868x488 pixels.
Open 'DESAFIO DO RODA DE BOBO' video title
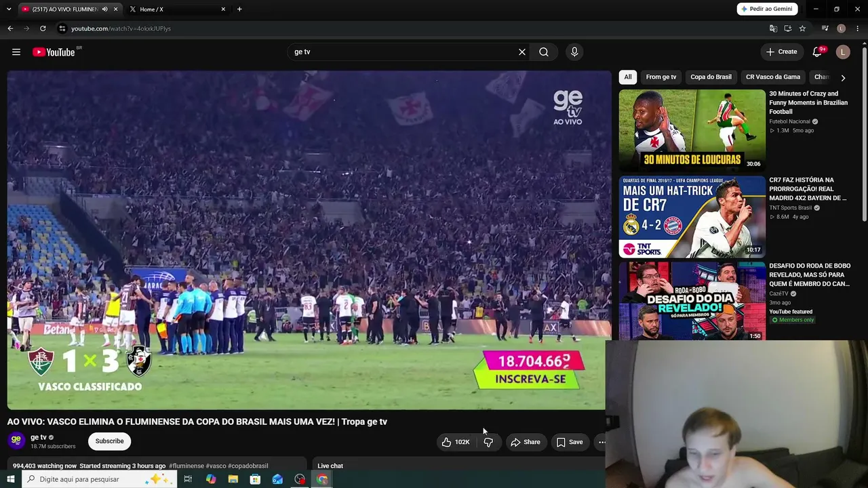810,274
